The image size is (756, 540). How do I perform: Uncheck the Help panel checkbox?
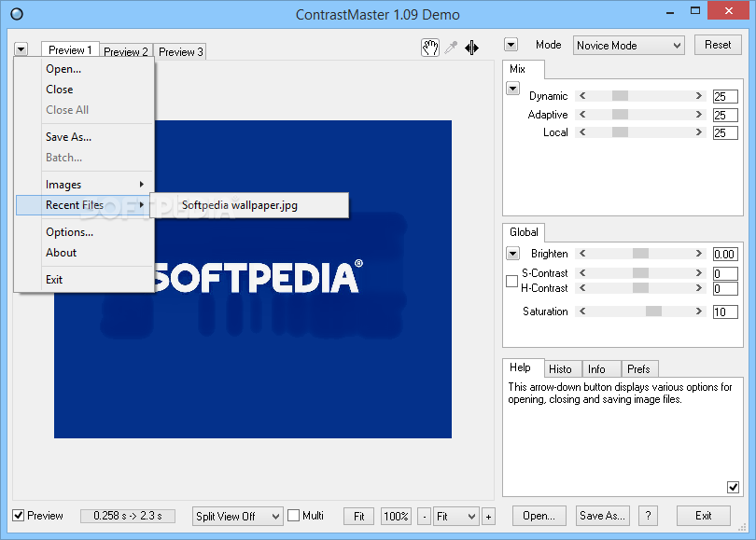point(733,487)
